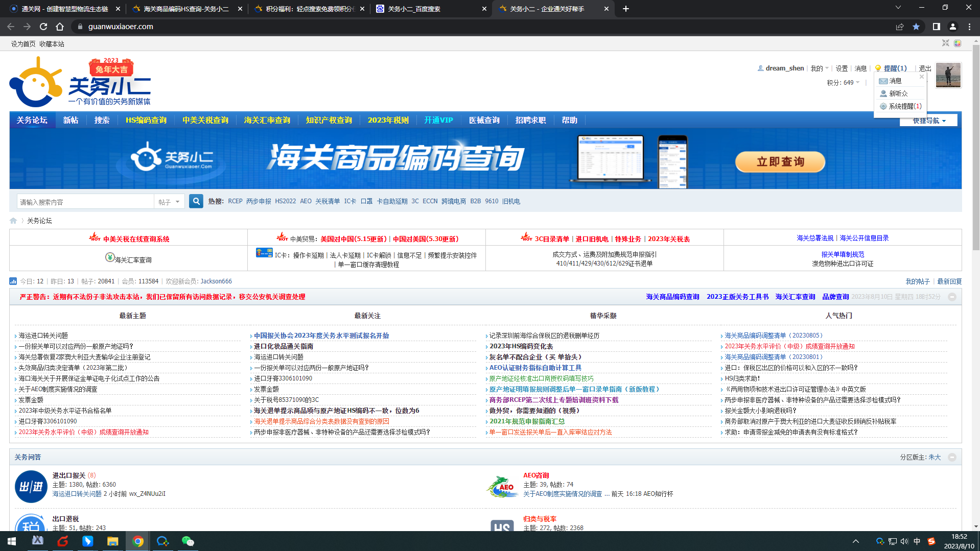Collapse the announcement bar section
Image resolution: width=980 pixels, height=551 pixels.
click(x=952, y=297)
